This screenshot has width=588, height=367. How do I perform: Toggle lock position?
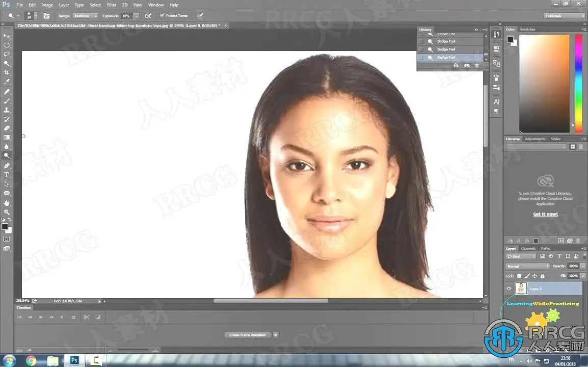pos(534,276)
